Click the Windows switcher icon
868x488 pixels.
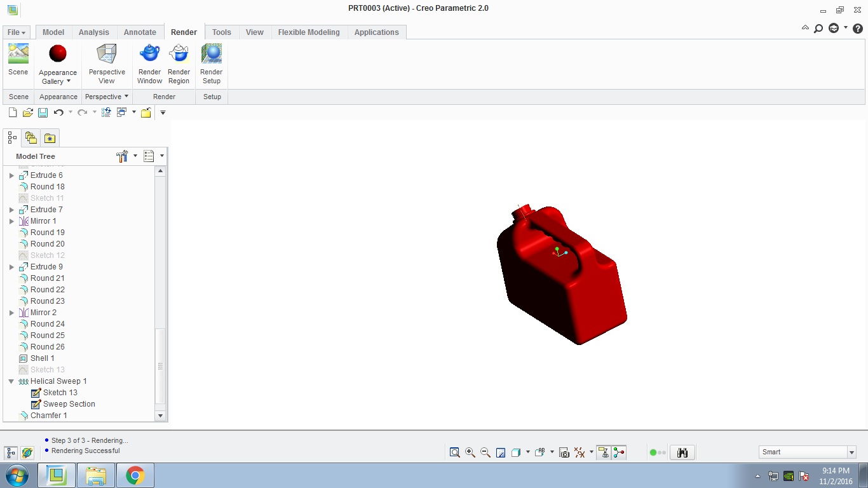coord(122,112)
